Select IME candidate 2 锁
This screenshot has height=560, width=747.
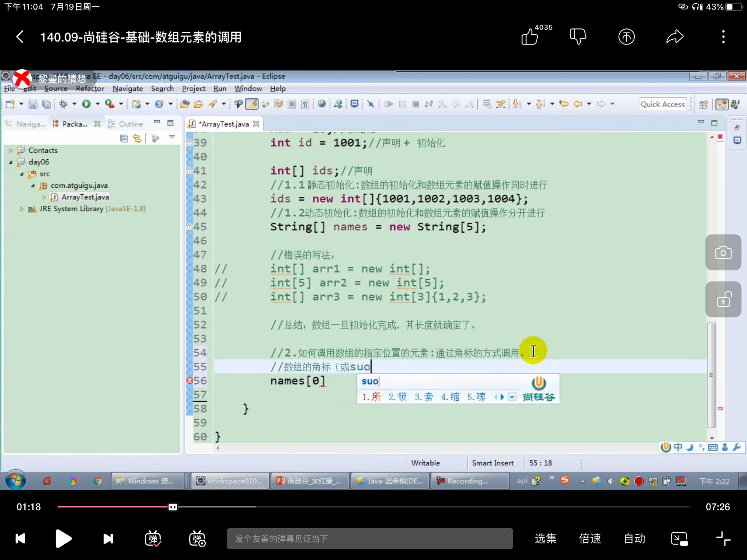click(x=398, y=397)
